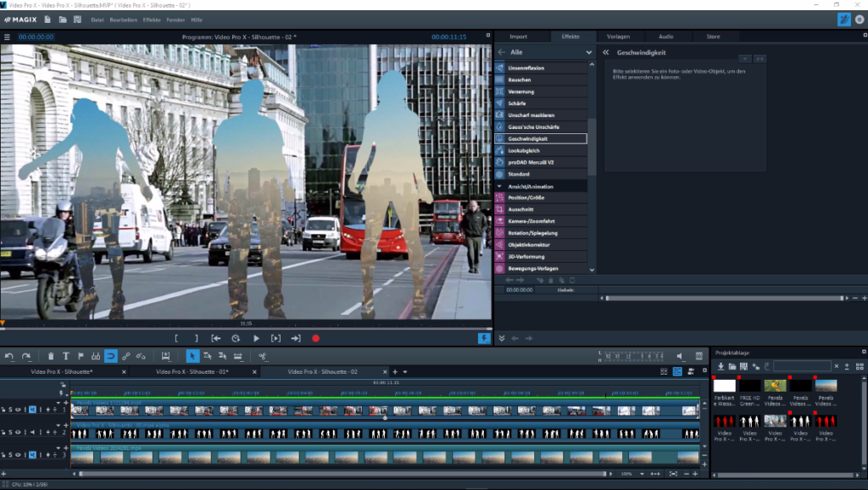Select the Linsenreflexion effect
The image size is (868, 490).
tap(541, 68)
